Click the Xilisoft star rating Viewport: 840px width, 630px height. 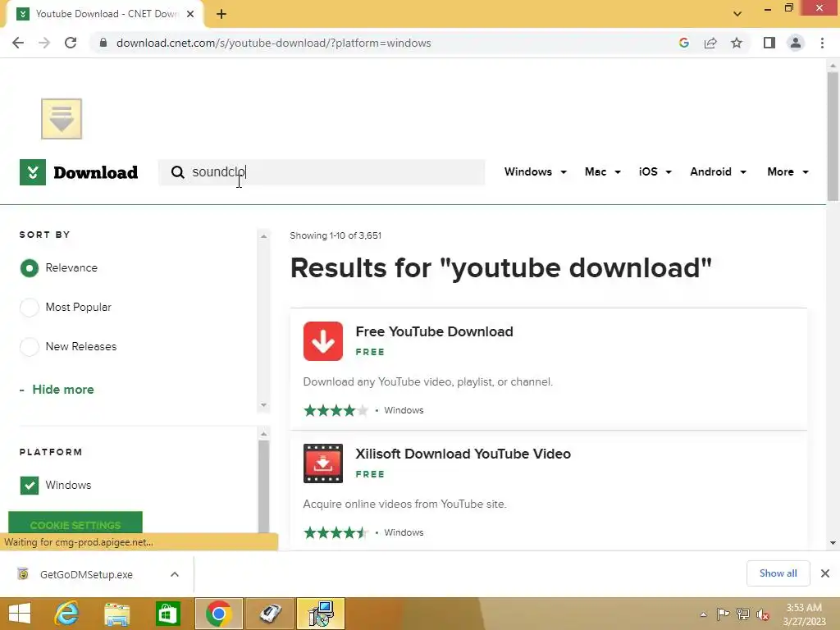336,532
